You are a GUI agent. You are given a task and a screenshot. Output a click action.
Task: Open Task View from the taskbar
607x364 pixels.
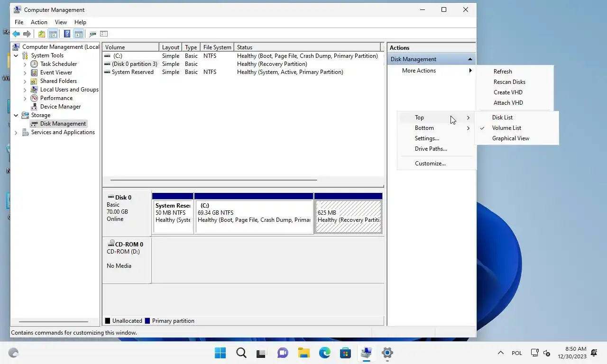point(262,353)
